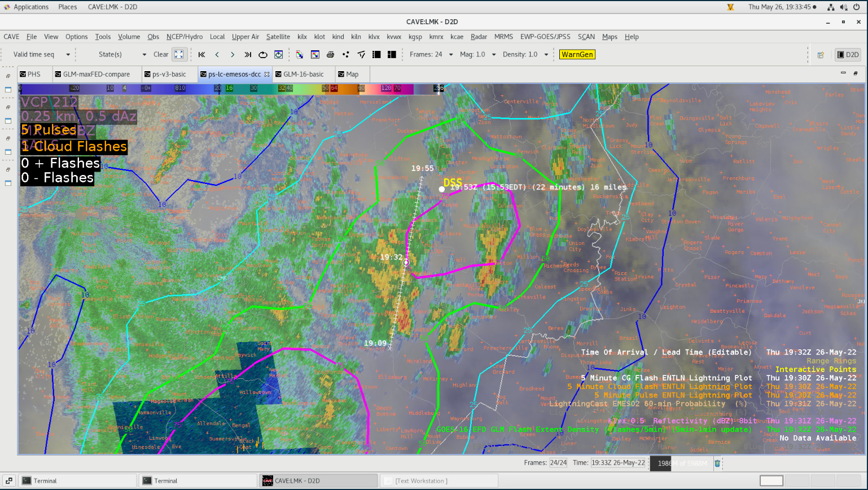868x490 pixels.
Task: Click the volume icon in the top panel
Action: (843, 7)
